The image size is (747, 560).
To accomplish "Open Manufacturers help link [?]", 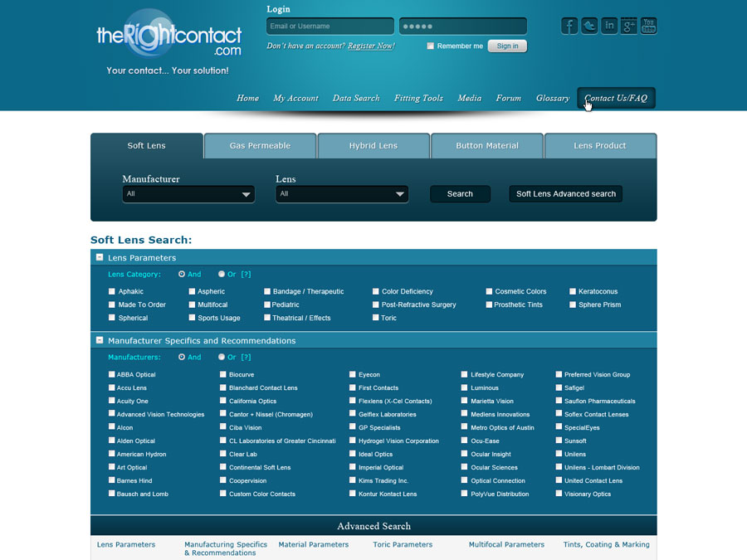I will coord(246,357).
